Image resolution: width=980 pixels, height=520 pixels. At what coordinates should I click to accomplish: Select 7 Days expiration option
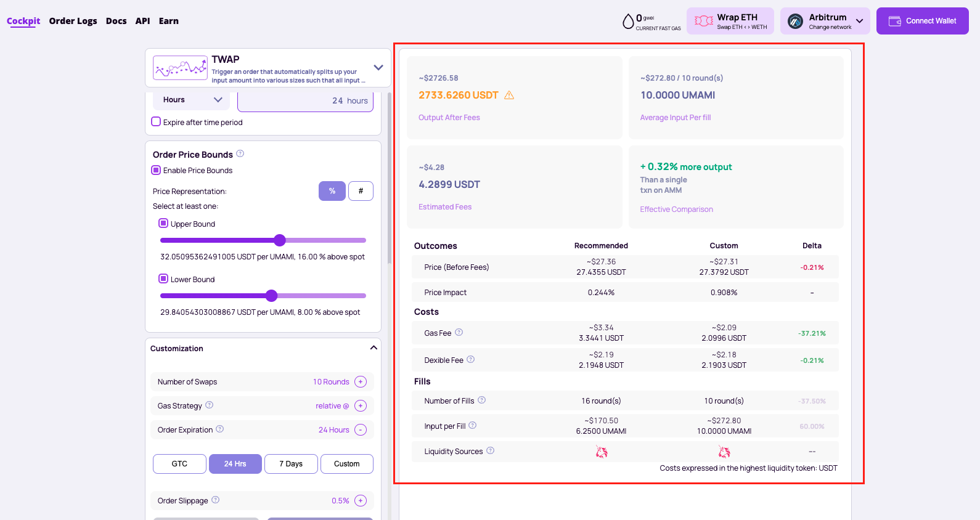pyautogui.click(x=291, y=464)
